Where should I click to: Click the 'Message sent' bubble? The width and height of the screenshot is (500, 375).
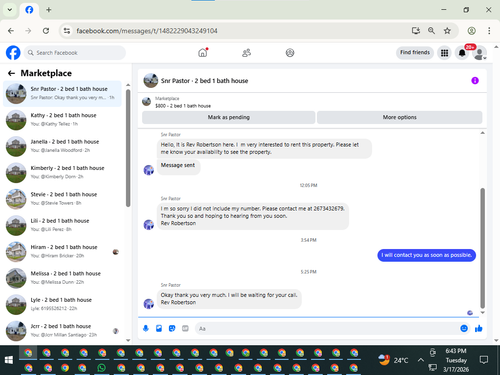coord(178,166)
